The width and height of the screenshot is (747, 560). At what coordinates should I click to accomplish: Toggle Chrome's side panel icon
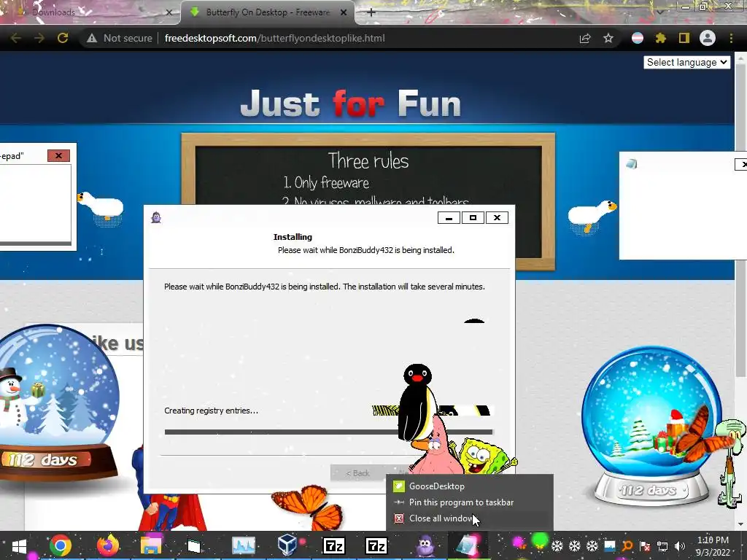pyautogui.click(x=684, y=38)
